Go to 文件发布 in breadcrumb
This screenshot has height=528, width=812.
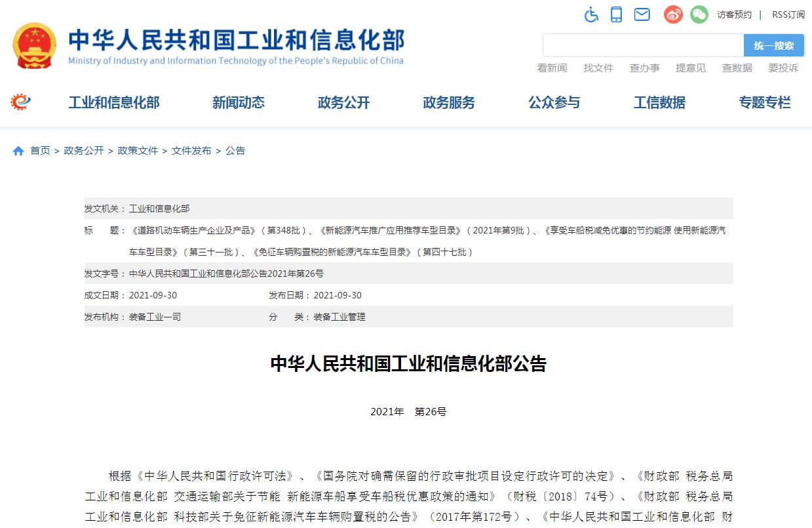191,151
